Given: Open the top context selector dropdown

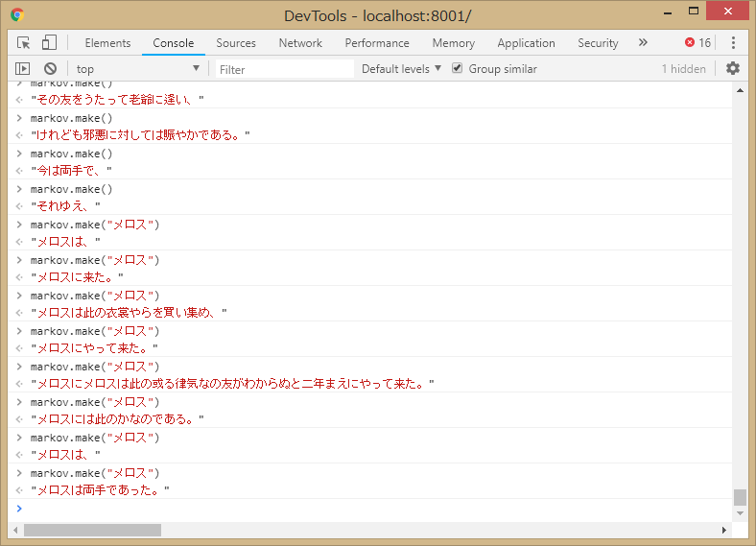Looking at the screenshot, I should 137,69.
